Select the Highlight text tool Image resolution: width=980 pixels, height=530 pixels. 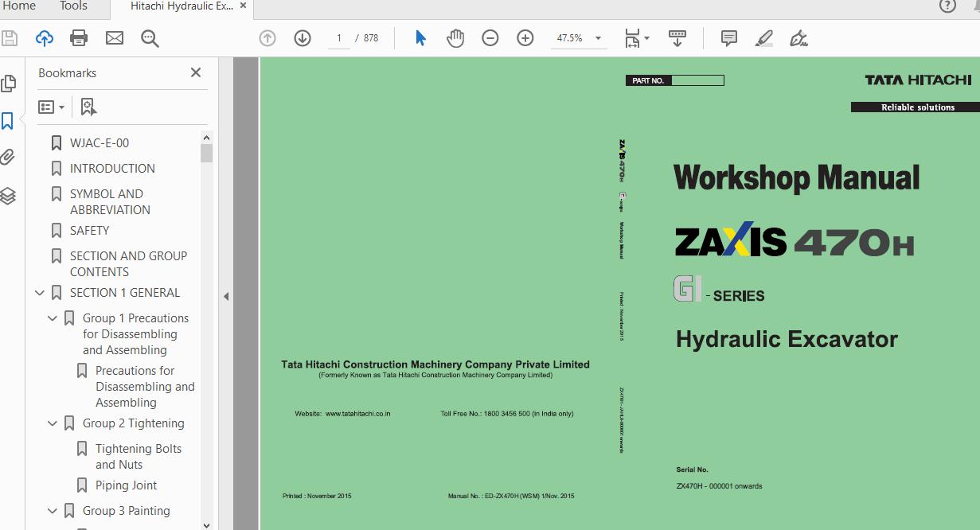click(x=763, y=37)
